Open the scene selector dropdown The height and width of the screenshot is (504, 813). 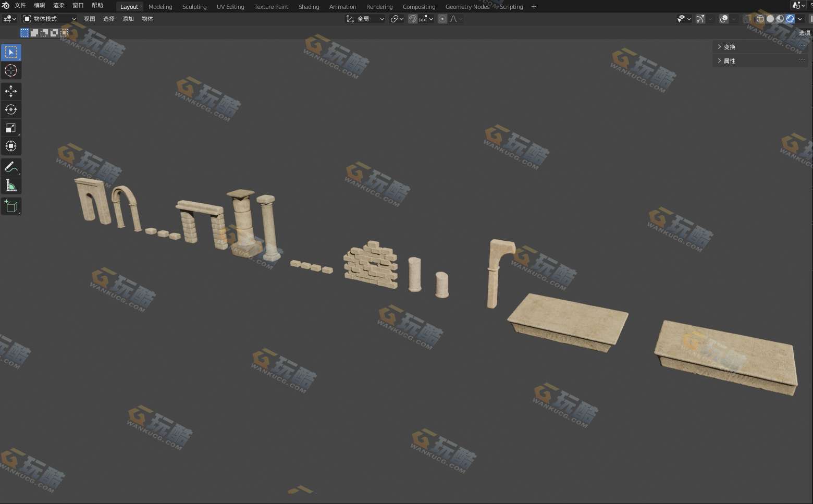[799, 5]
